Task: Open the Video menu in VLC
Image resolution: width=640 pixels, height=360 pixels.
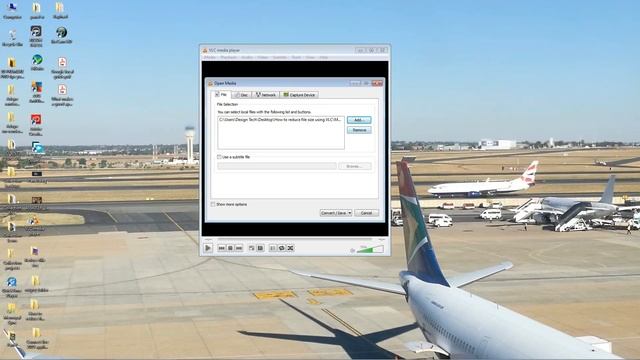Action: 263,58
